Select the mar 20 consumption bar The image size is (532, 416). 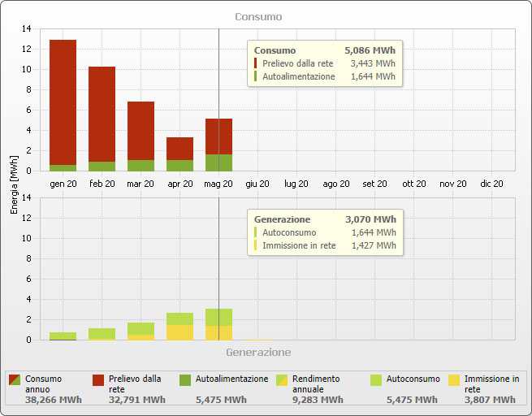141,136
